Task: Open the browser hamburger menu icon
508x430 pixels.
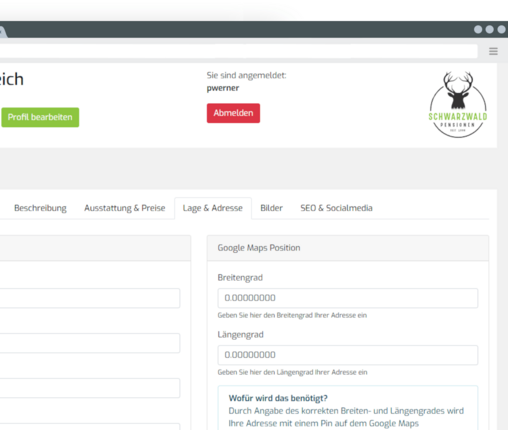Action: coord(493,51)
